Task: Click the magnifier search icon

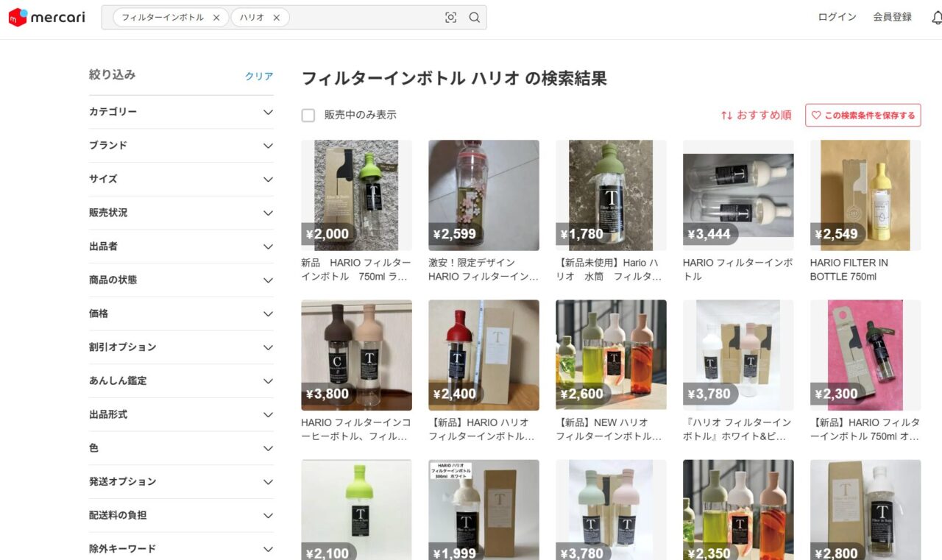Action: 475,18
